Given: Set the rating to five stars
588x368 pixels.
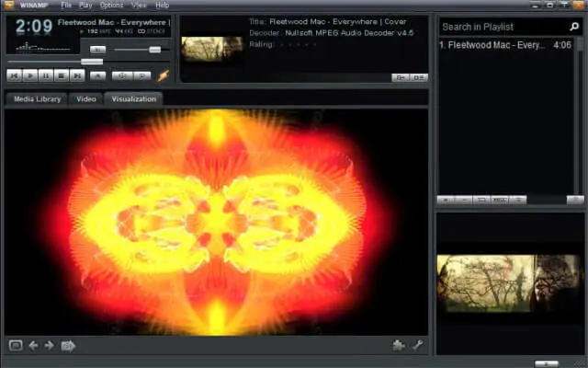Looking at the screenshot, I should (314, 44).
